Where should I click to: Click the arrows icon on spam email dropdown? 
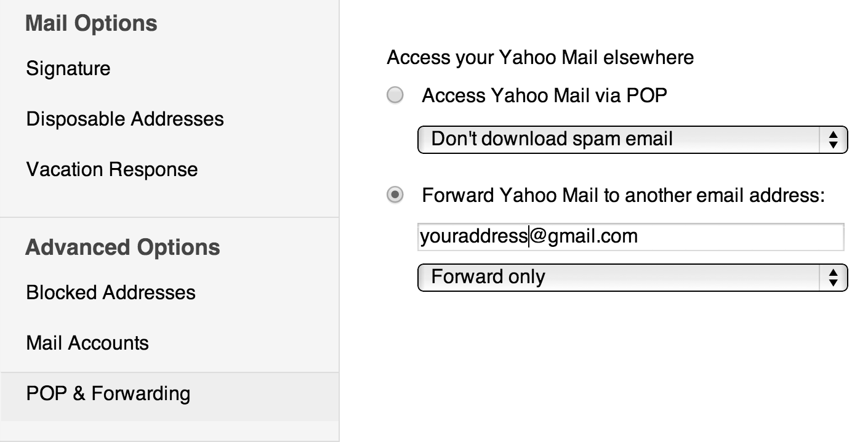click(x=833, y=140)
